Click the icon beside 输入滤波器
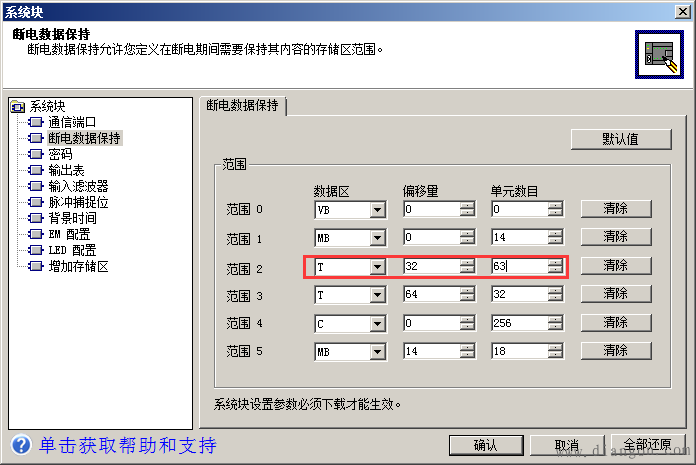 click(x=36, y=186)
